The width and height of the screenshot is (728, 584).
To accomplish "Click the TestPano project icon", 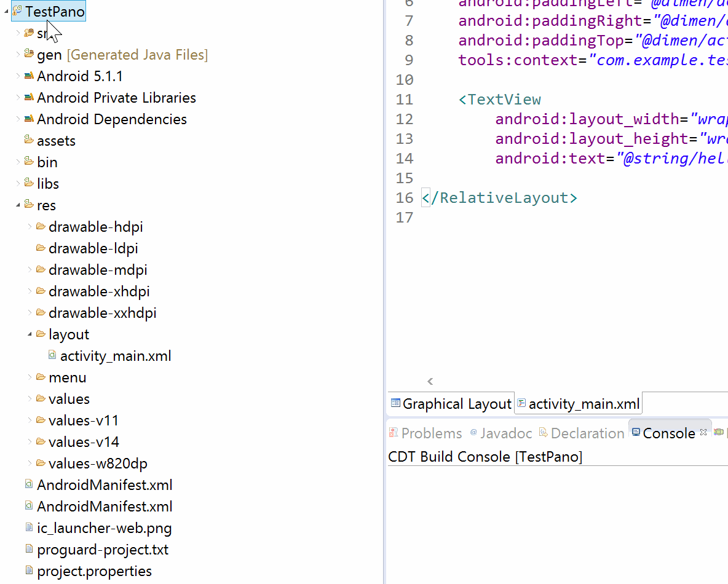I will pyautogui.click(x=17, y=12).
